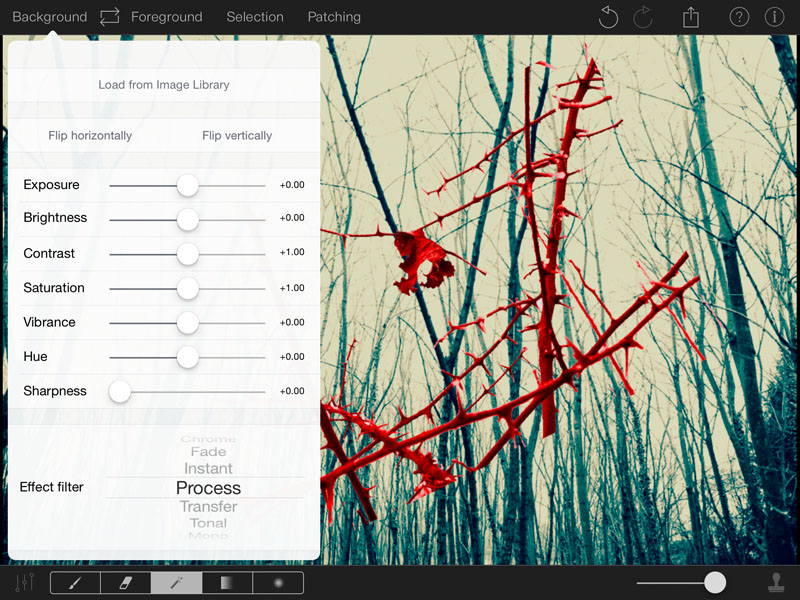
Task: Click the Exposure slider knob
Action: click(188, 185)
